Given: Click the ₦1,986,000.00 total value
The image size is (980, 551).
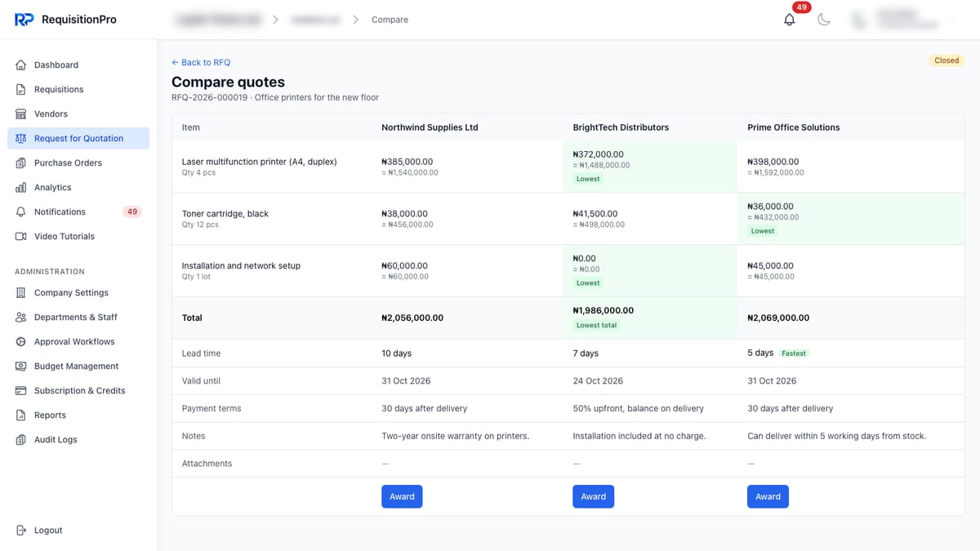Looking at the screenshot, I should 603,310.
